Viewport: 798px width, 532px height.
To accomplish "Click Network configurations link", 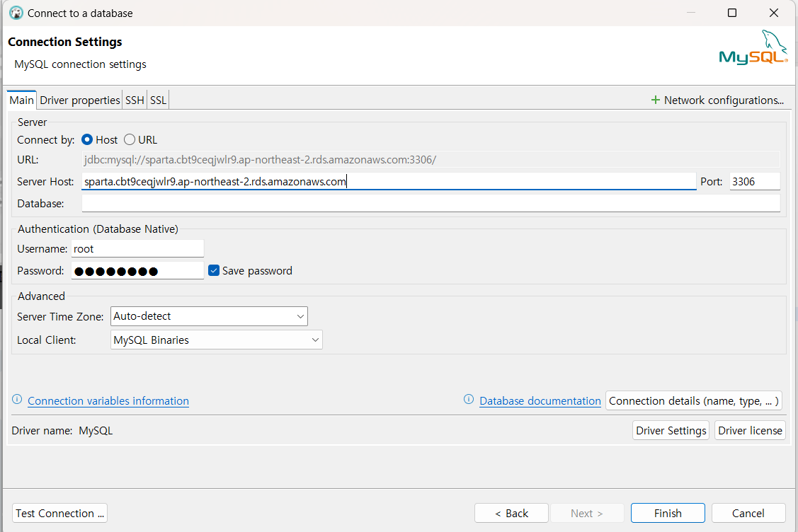I will click(724, 100).
